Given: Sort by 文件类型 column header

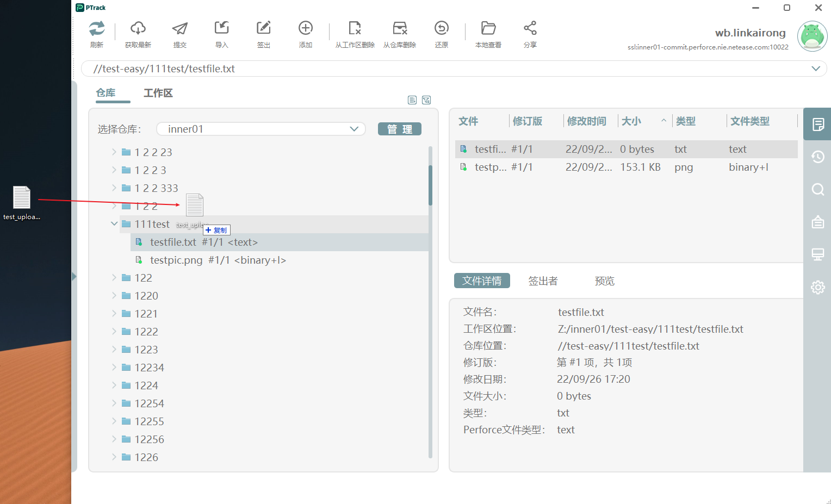Looking at the screenshot, I should (x=750, y=121).
